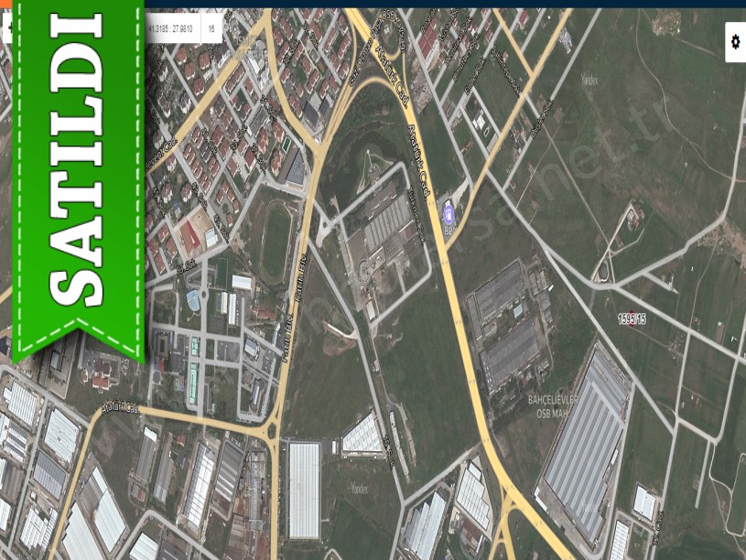Click the green SATILDI ribbon banner
This screenshot has width=746, height=560.
pyautogui.click(x=78, y=174)
